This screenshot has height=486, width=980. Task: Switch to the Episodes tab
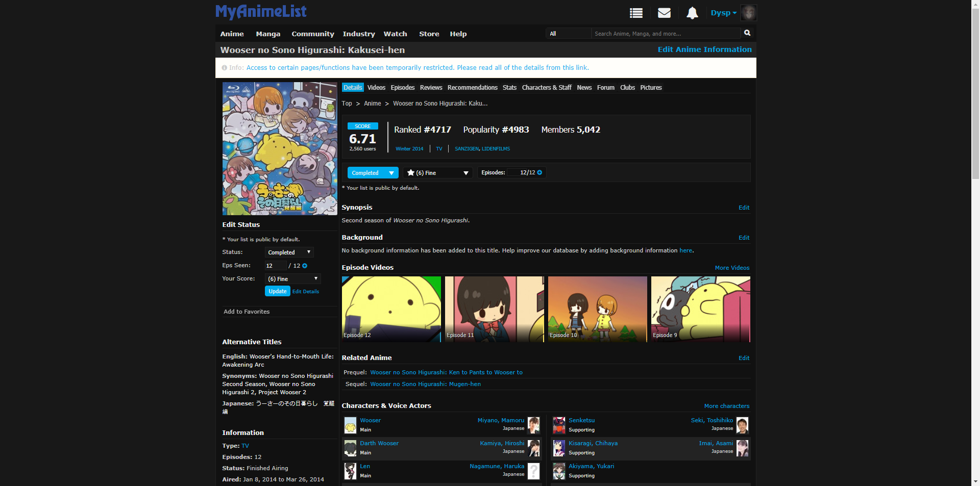coord(403,88)
